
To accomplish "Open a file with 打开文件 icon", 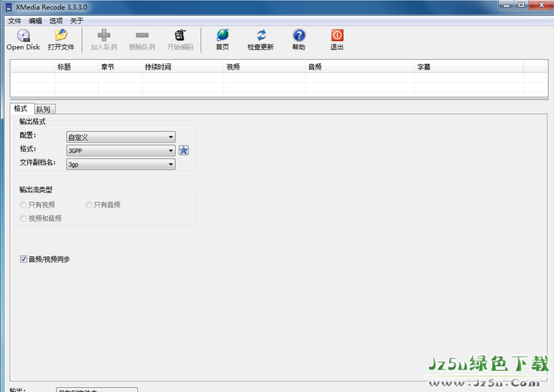I will 61,35.
